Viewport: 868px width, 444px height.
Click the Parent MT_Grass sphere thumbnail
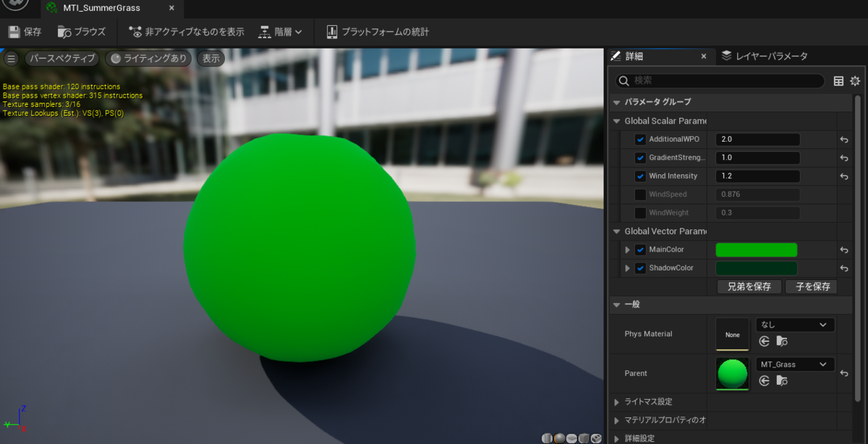tap(733, 374)
